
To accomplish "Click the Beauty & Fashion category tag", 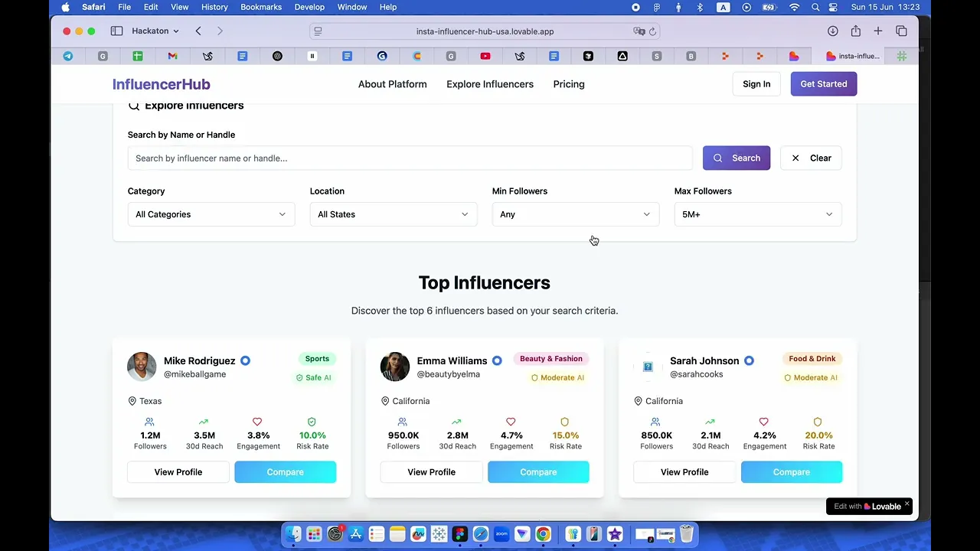I will (x=551, y=359).
